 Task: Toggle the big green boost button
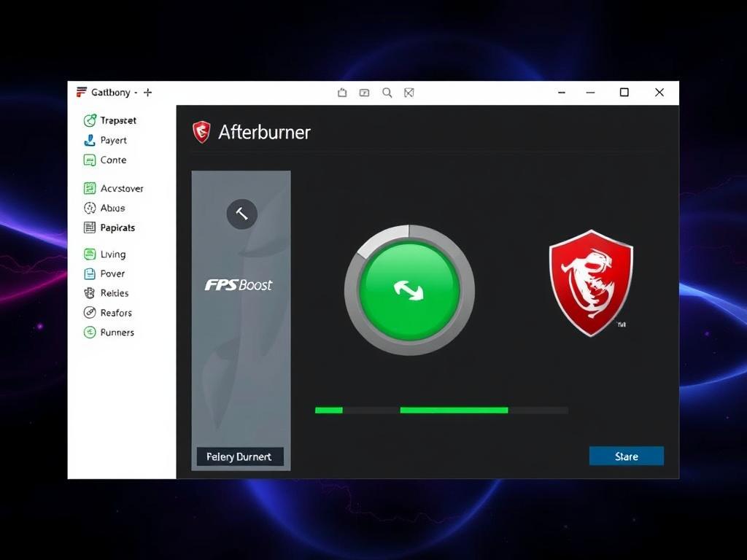409,290
